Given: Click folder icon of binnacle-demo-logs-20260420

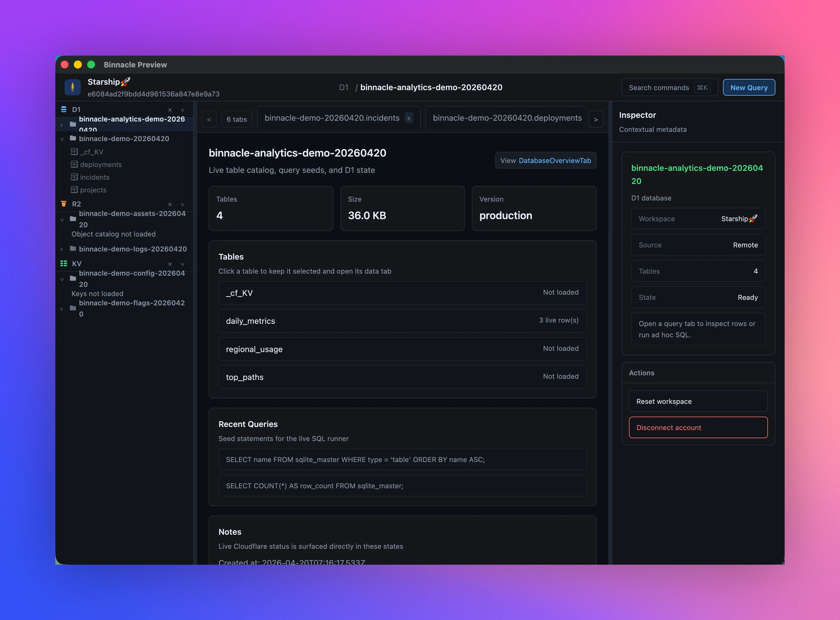Looking at the screenshot, I should point(73,248).
